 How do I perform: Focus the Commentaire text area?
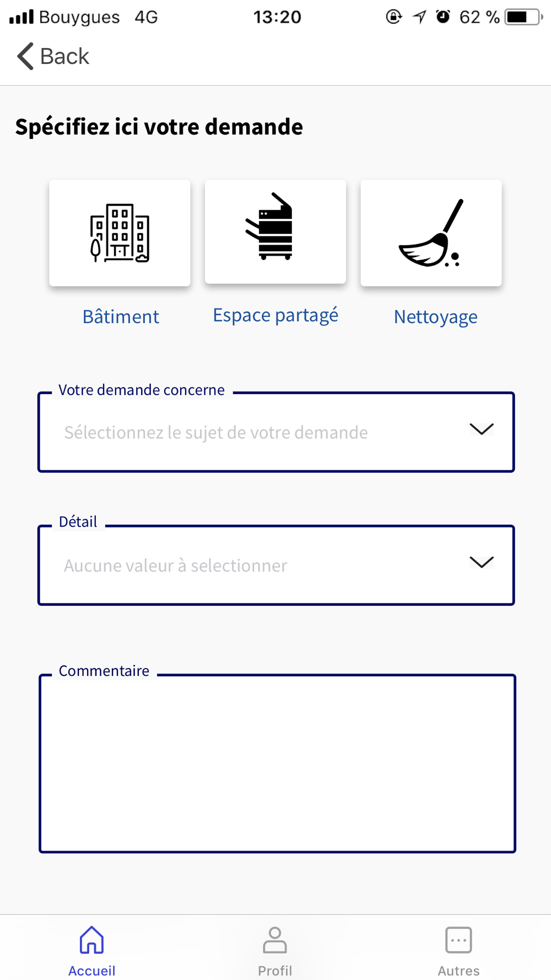click(277, 763)
